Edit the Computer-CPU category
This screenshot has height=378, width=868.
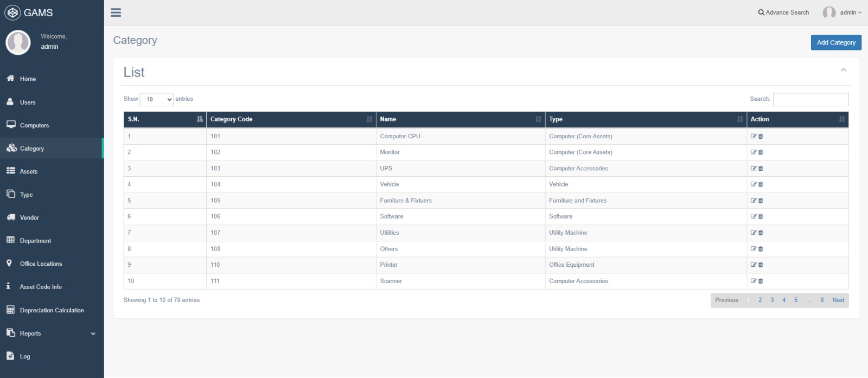753,136
